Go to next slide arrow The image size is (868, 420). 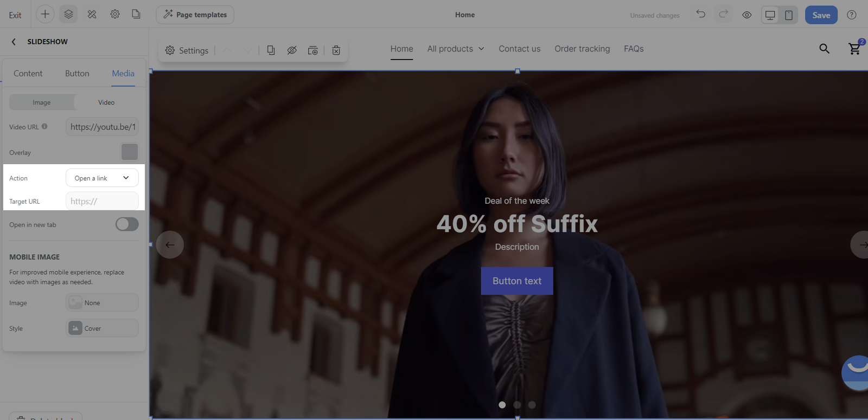860,245
